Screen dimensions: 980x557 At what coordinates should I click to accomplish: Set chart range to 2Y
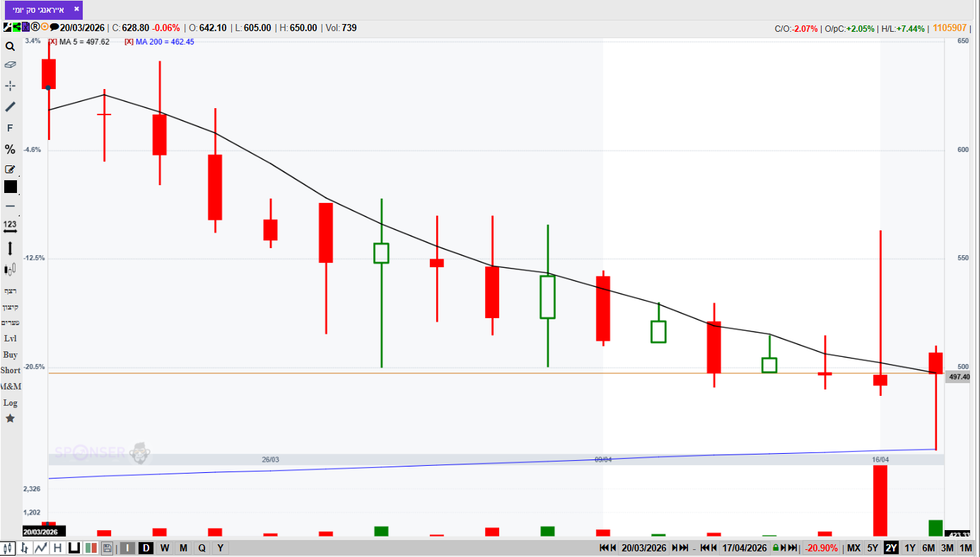(891, 548)
